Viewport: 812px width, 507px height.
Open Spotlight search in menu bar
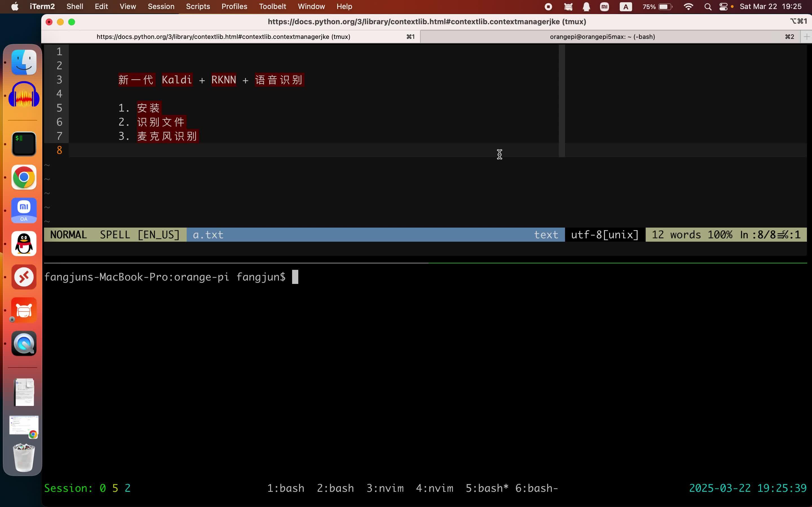(x=708, y=7)
